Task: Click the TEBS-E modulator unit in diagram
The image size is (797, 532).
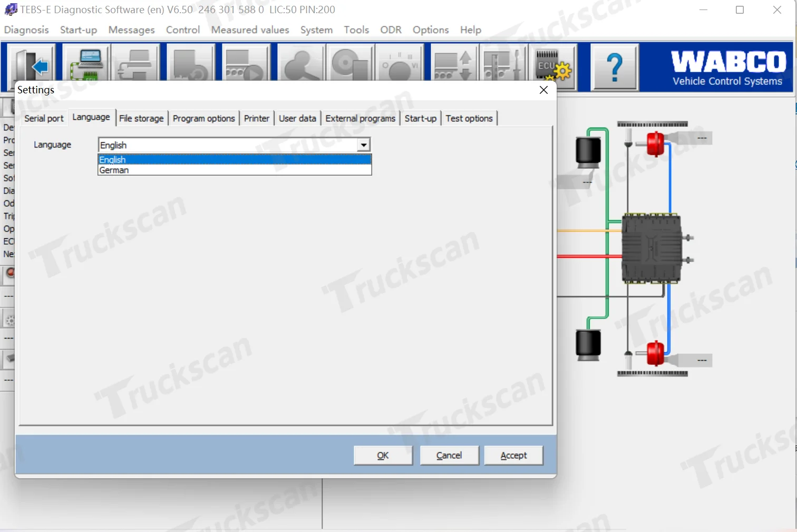Action: click(652, 248)
